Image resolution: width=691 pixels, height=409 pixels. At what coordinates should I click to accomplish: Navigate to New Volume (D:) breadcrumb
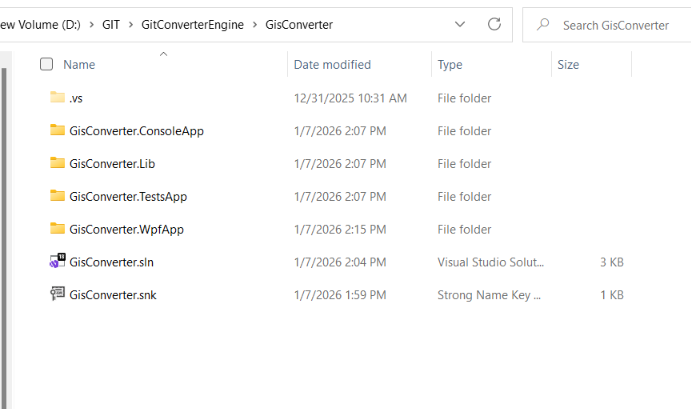pos(40,25)
